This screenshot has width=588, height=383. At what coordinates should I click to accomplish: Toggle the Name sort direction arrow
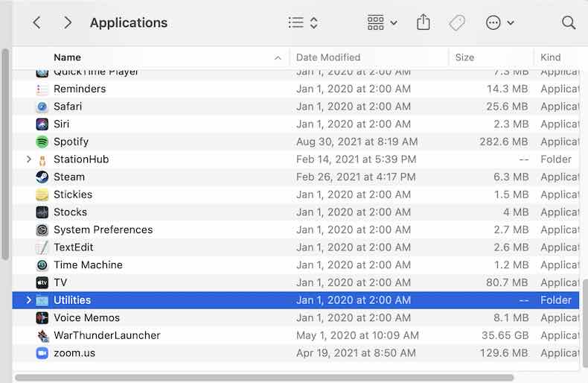pos(278,58)
